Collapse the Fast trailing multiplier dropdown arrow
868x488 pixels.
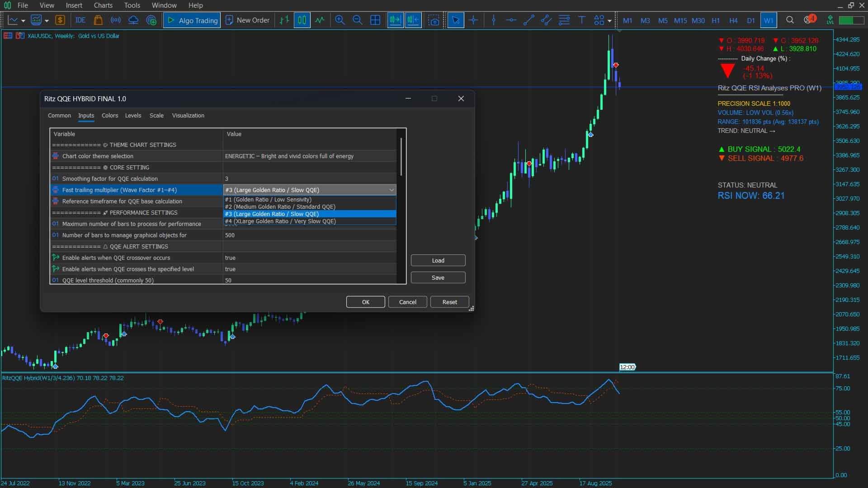(x=392, y=190)
